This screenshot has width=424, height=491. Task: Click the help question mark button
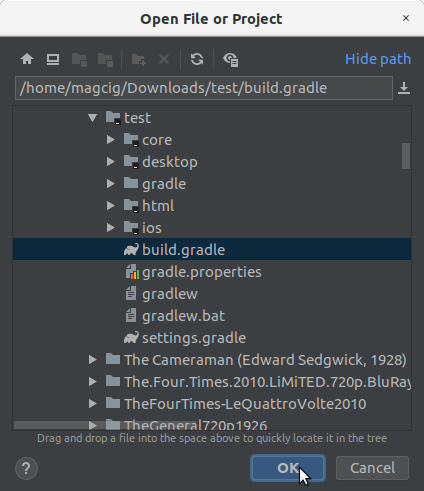tap(26, 468)
